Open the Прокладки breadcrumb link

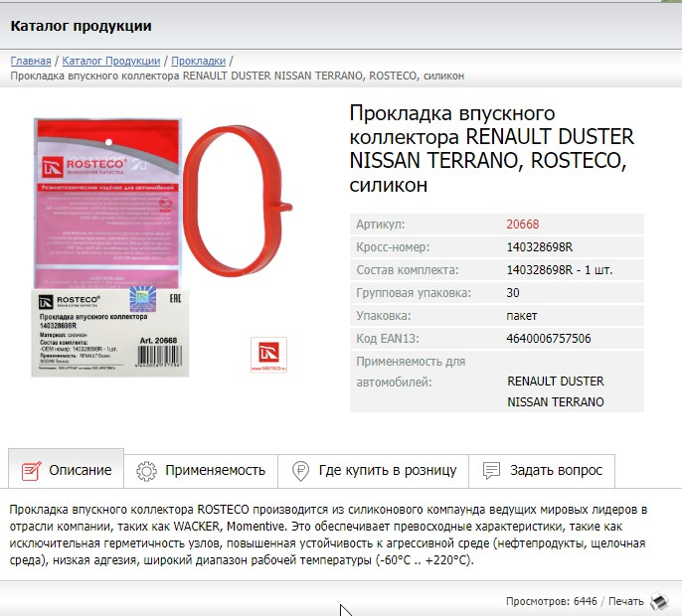tap(199, 61)
